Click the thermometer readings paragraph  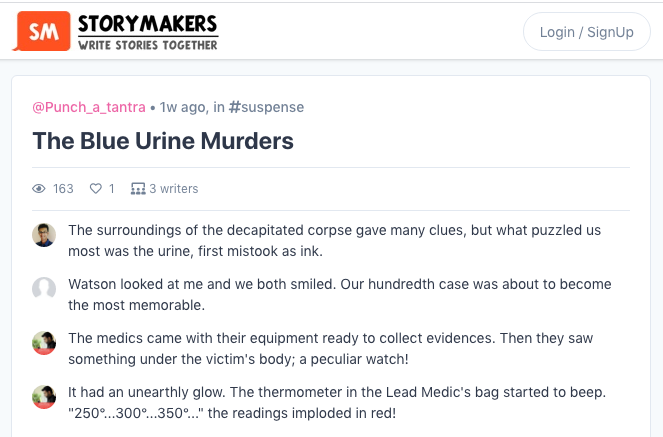pos(337,403)
